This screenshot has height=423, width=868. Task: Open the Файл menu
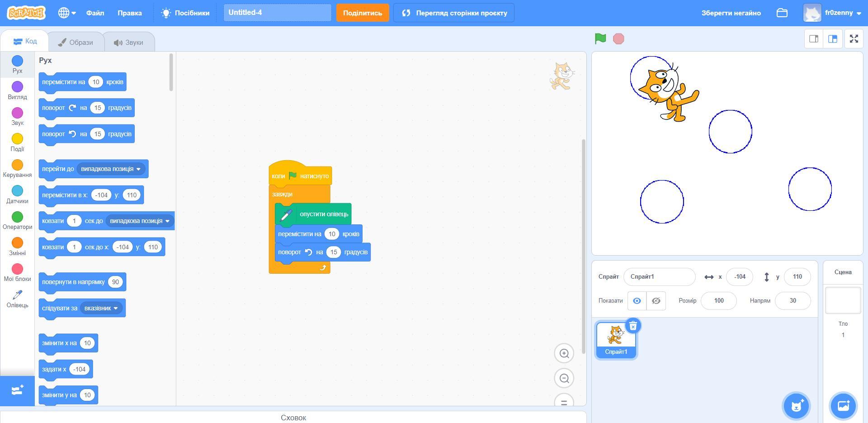click(x=95, y=13)
